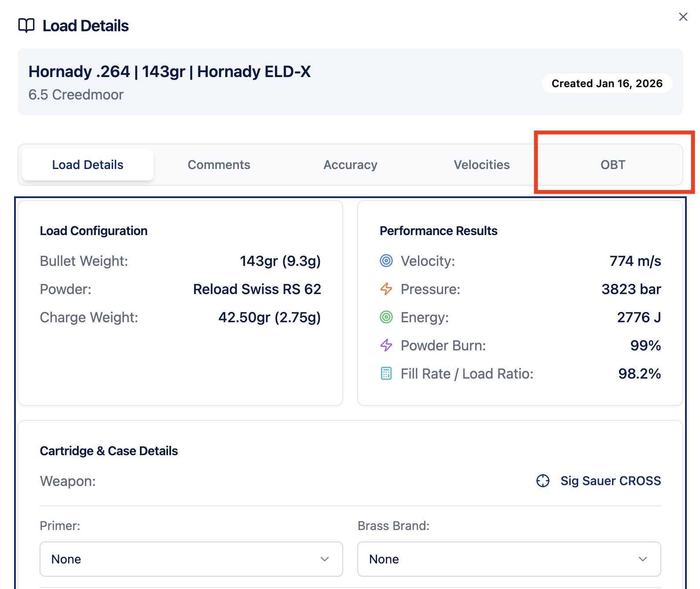Click the 774 m/s velocity value
This screenshot has width=700, height=589.
pos(635,261)
